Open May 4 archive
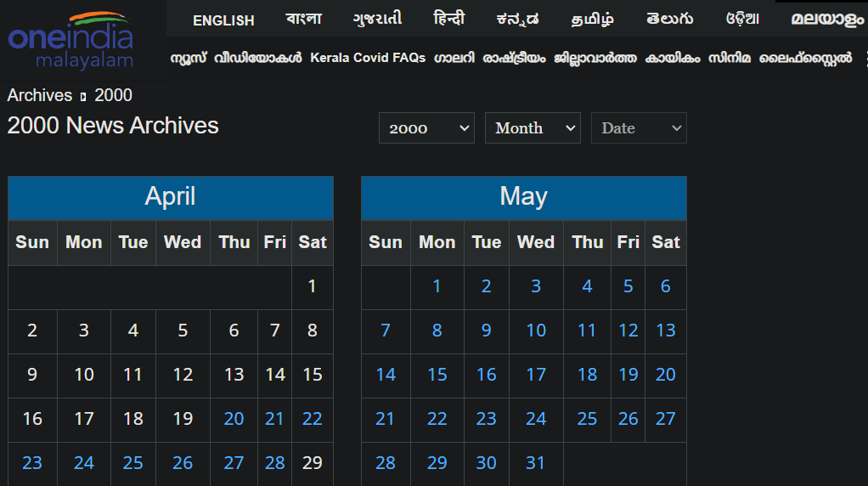This screenshot has width=868, height=486. coord(587,286)
